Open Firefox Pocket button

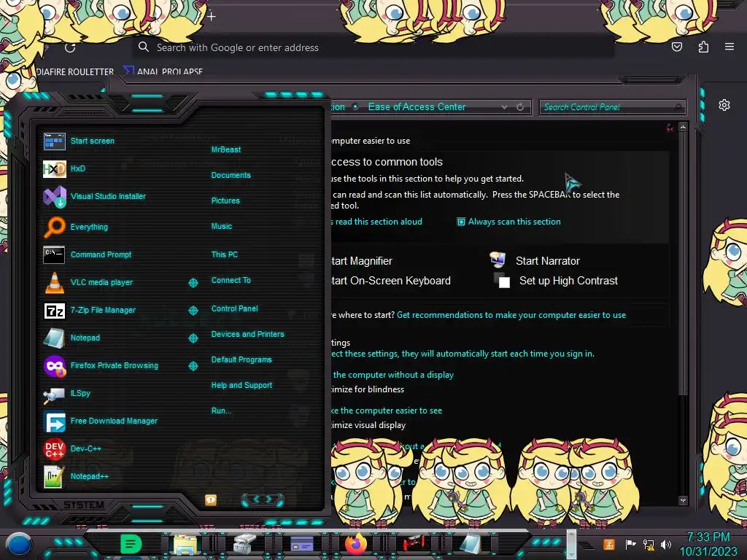click(676, 47)
